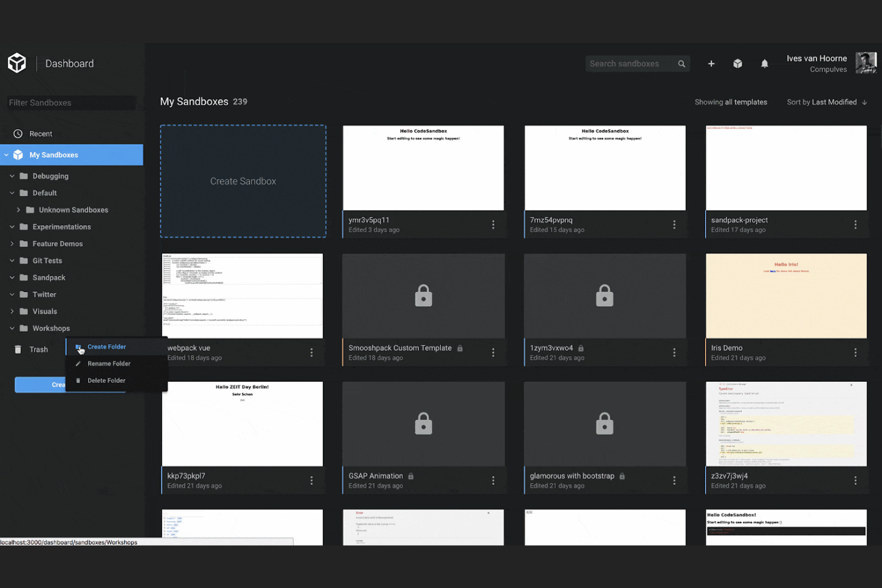Open options menu for kkp73pkpl7 sandbox
This screenshot has width=882, height=588.
tap(311, 480)
